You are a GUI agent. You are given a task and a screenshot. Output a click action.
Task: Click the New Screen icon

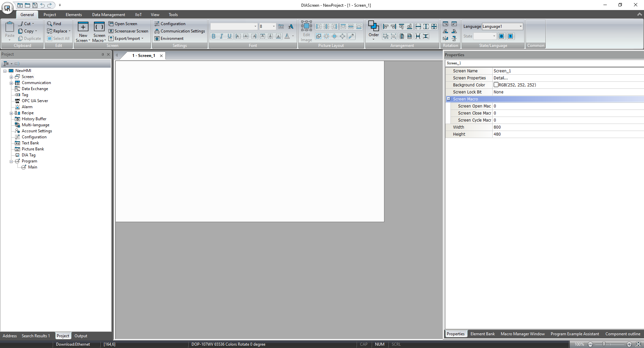coord(83,27)
